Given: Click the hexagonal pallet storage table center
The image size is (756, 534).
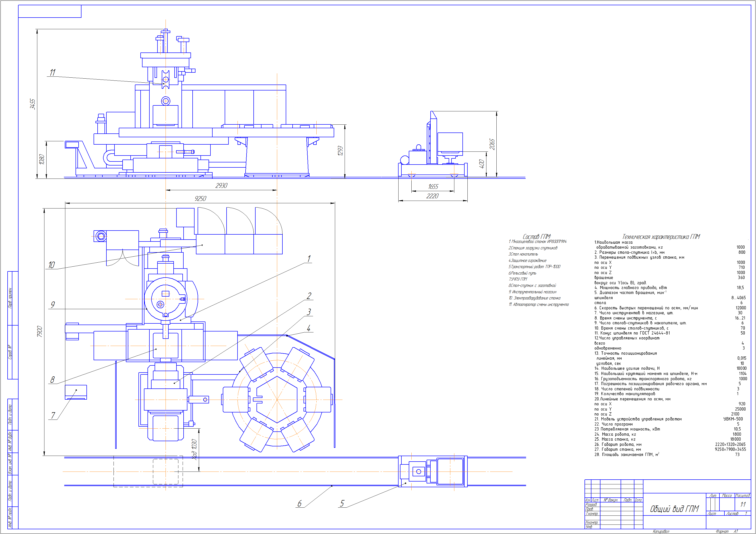Looking at the screenshot, I should pos(277,400).
